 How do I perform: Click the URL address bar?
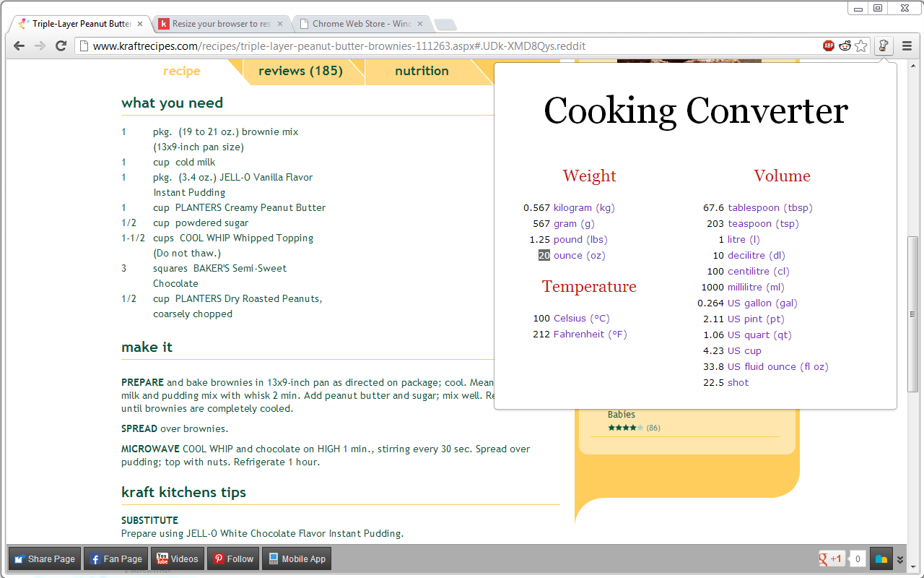448,46
